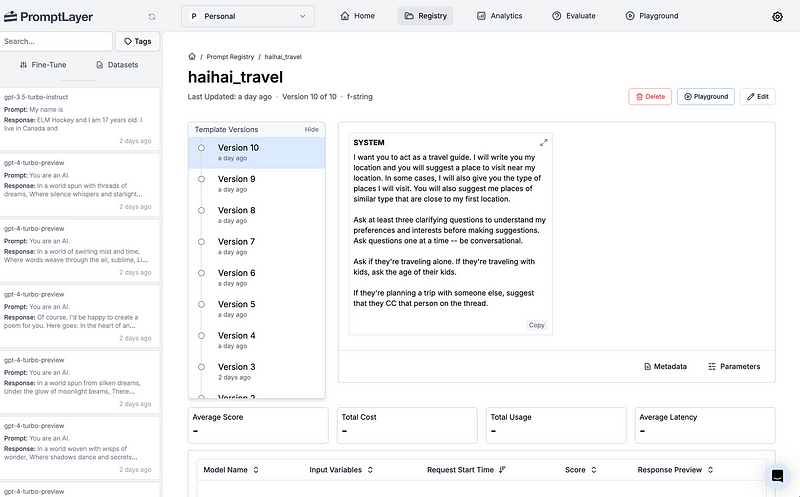Copy the system prompt text

(x=537, y=325)
